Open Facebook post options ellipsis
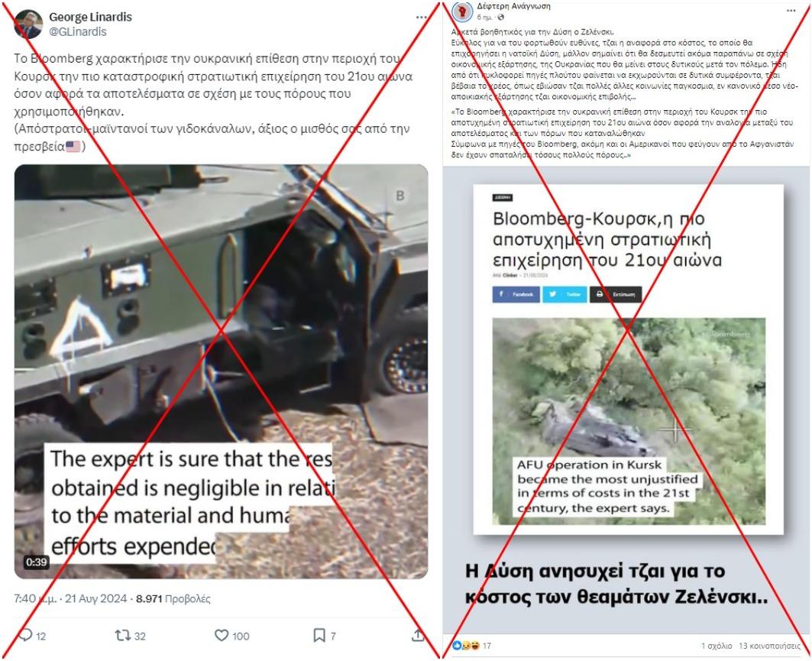The image size is (812, 661). [x=791, y=11]
